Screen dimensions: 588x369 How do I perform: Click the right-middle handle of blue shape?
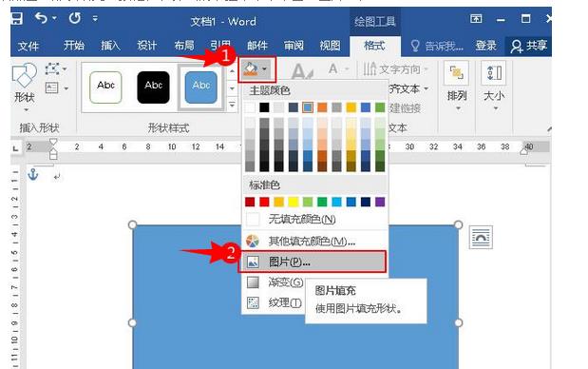coord(458,322)
